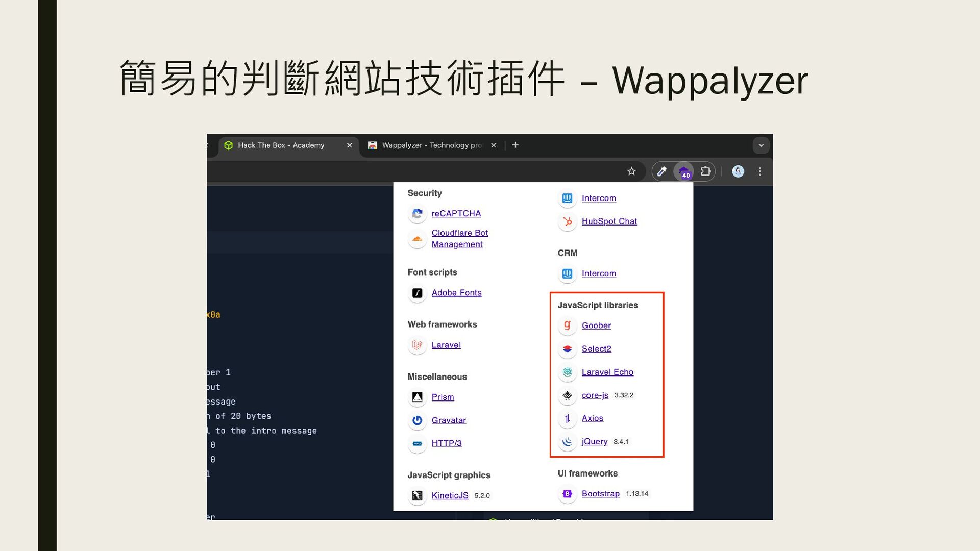Open the Chrome profile avatar

pyautogui.click(x=738, y=171)
